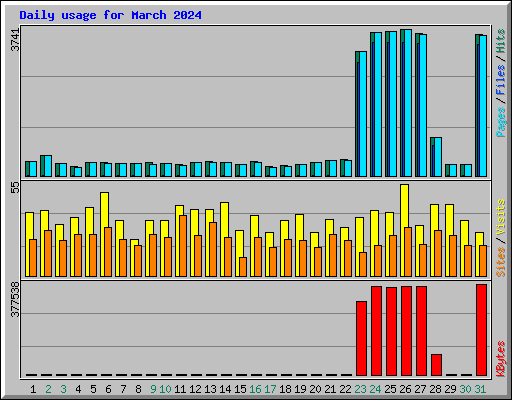Click day label '26' on the axis
This screenshot has width=512, height=400.
[405, 389]
